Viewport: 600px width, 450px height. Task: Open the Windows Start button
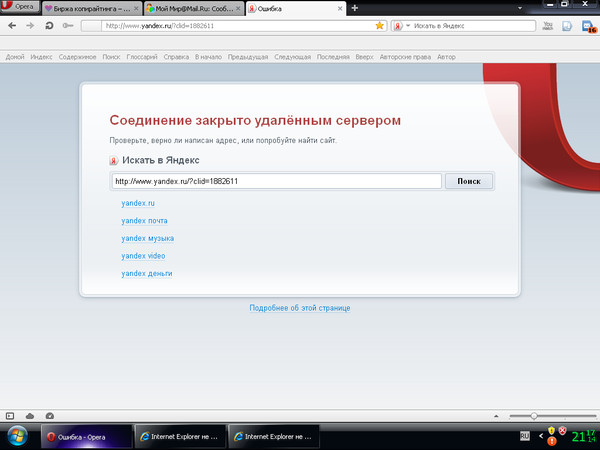tap(18, 437)
